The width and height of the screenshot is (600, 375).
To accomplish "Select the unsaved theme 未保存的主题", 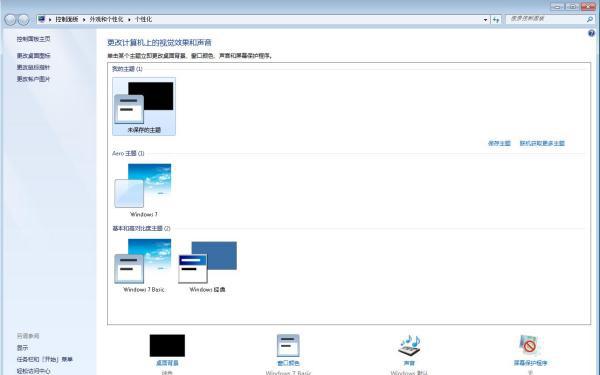I will [144, 106].
